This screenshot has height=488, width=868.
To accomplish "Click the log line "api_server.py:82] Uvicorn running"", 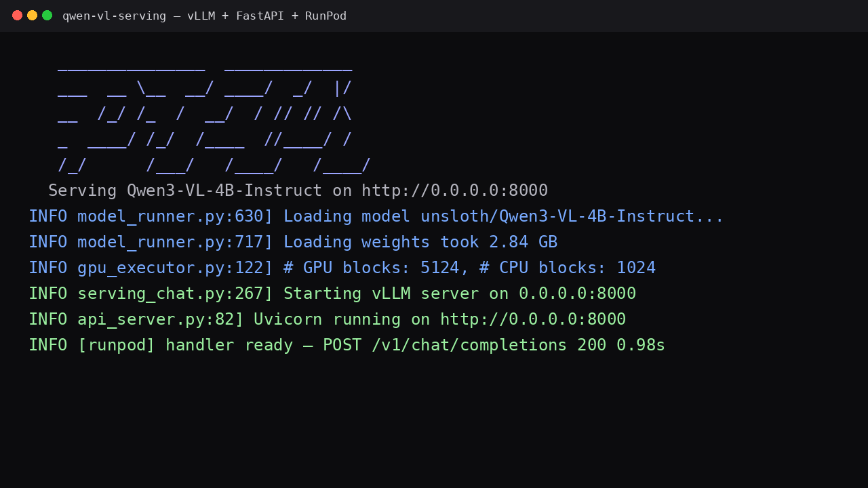I will tap(327, 319).
